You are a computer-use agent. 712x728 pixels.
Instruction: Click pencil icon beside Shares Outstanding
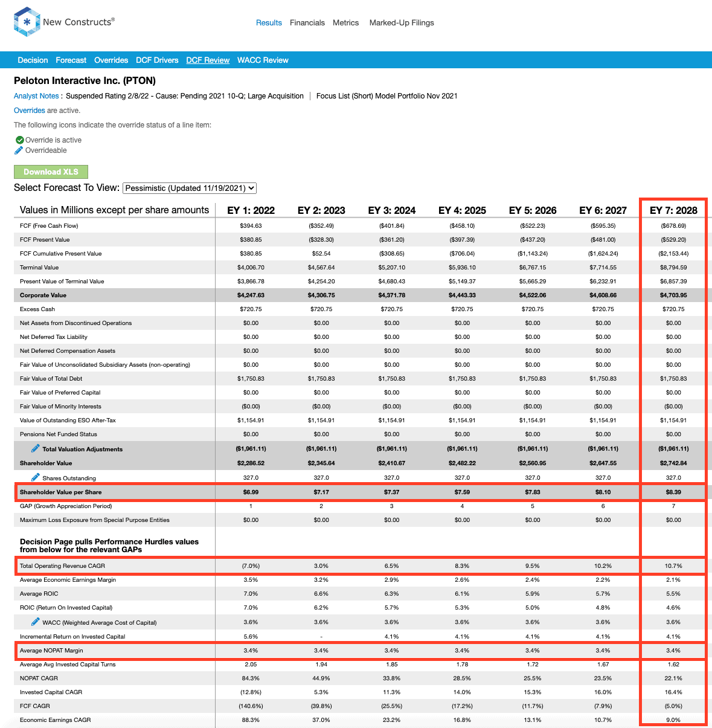click(x=36, y=477)
